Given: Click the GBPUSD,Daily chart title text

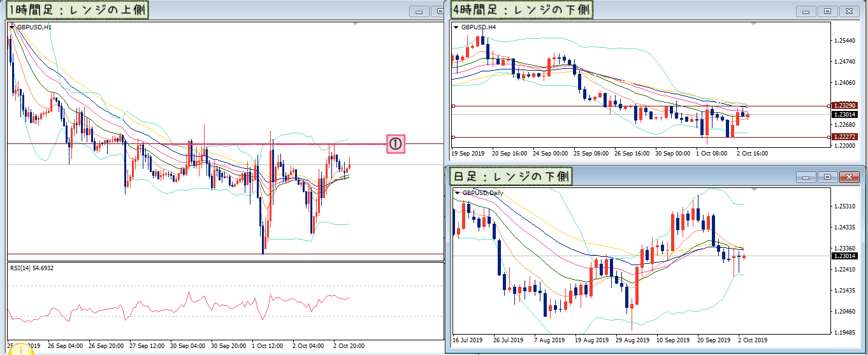Looking at the screenshot, I should 482,192.
